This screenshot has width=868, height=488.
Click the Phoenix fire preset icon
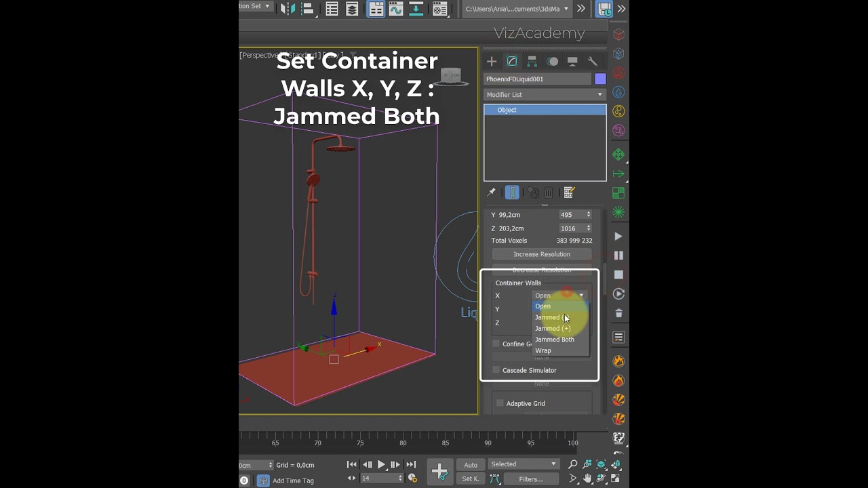coord(618,361)
